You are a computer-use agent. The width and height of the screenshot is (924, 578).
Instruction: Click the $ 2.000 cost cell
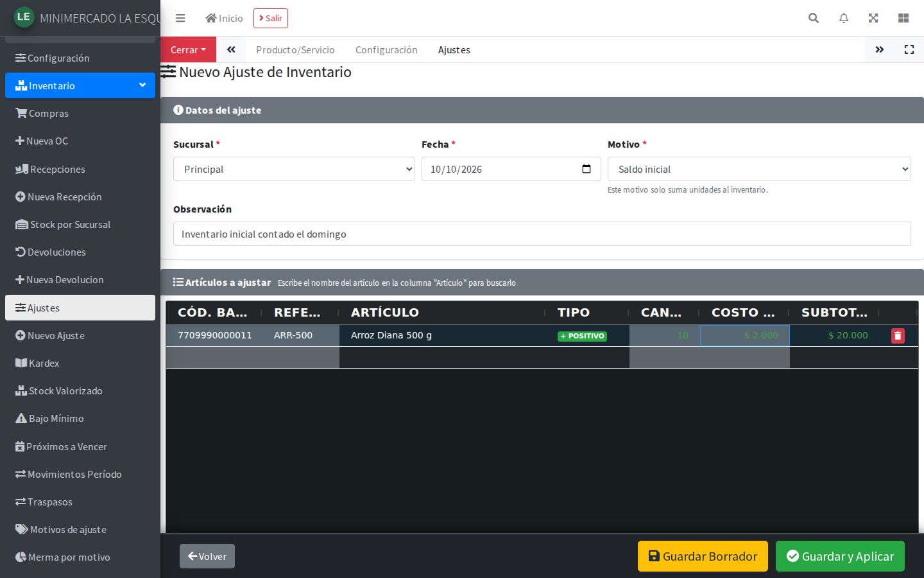click(744, 335)
